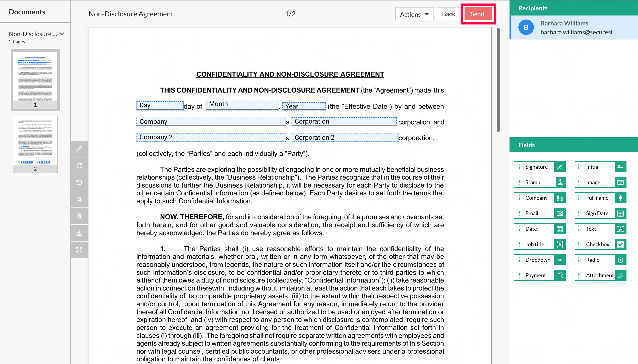Click the download document icon
638x364 pixels.
point(79,233)
